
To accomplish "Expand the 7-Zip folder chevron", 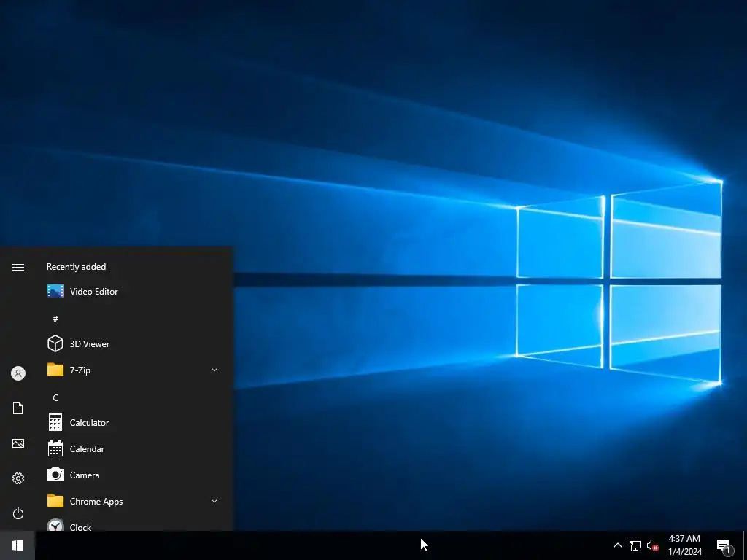I will tap(214, 370).
